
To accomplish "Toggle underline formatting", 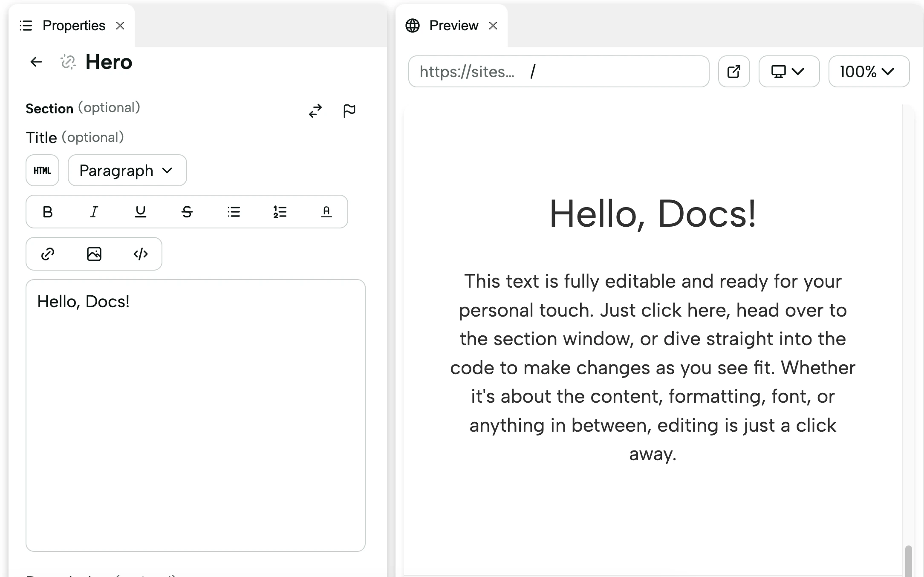I will tap(141, 212).
